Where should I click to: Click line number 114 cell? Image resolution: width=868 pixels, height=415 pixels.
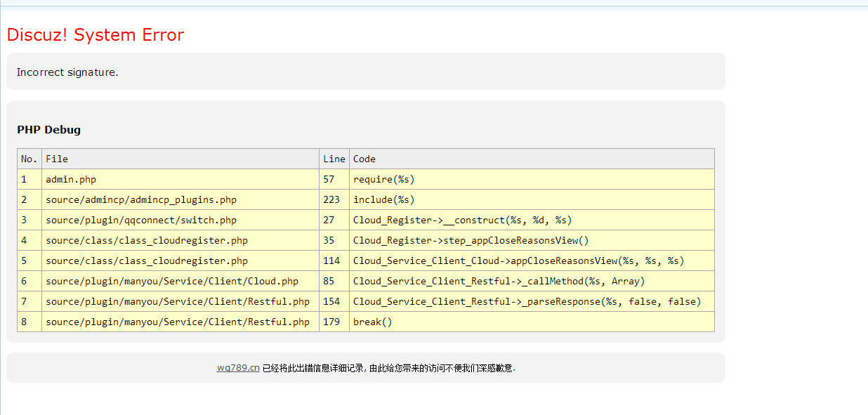[x=334, y=261]
